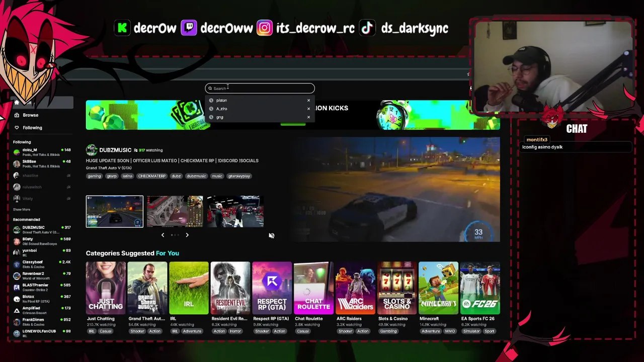The image size is (644, 362).
Task: Click 'Horror' tag under Resident Evil
Action: [x=235, y=331]
